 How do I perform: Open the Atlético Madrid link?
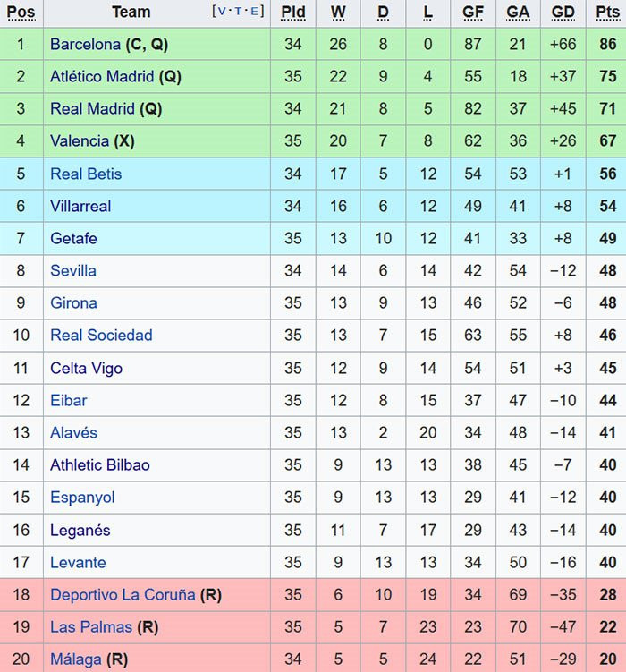[x=102, y=77]
